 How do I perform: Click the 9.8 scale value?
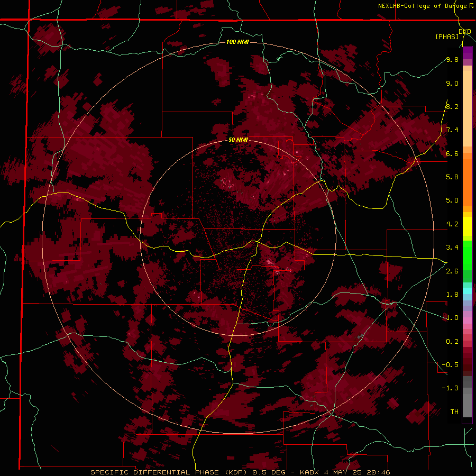tap(452, 59)
